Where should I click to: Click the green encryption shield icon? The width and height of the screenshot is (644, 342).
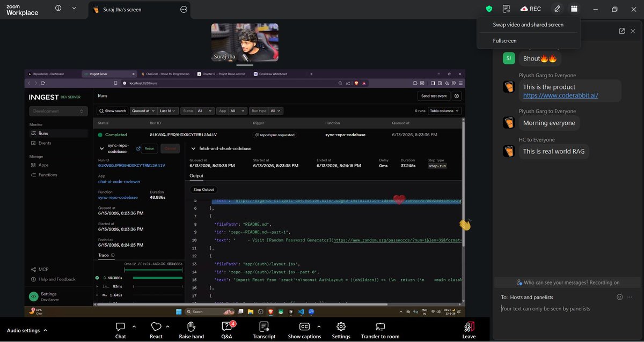489,9
